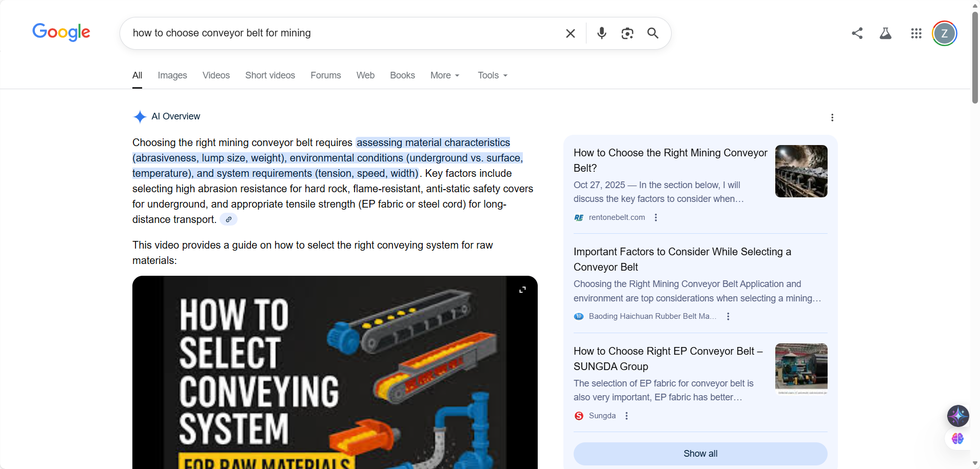
Task: Expand the video to full screen
Action: pos(522,290)
